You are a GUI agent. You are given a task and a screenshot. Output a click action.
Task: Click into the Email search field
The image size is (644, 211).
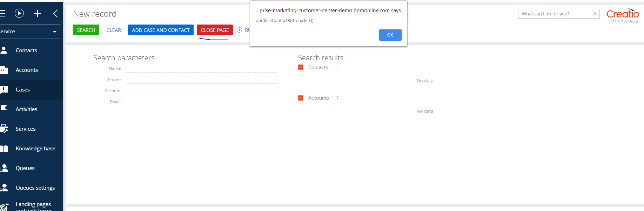pos(202,102)
